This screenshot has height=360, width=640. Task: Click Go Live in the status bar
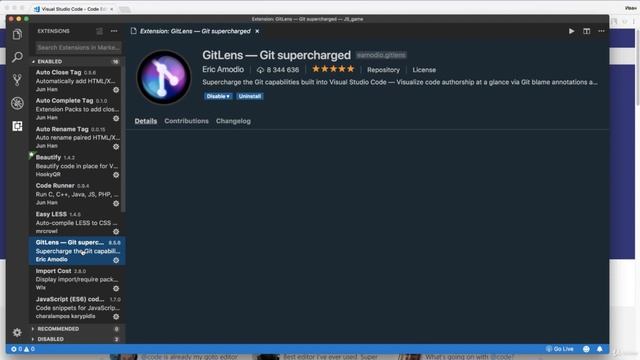[560, 349]
